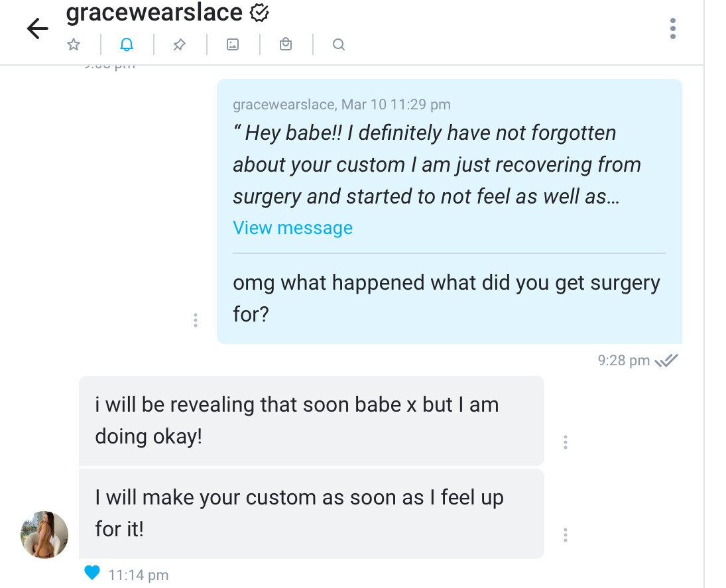Add chat to favorites with star icon
The height and width of the screenshot is (588, 726).
74,44
